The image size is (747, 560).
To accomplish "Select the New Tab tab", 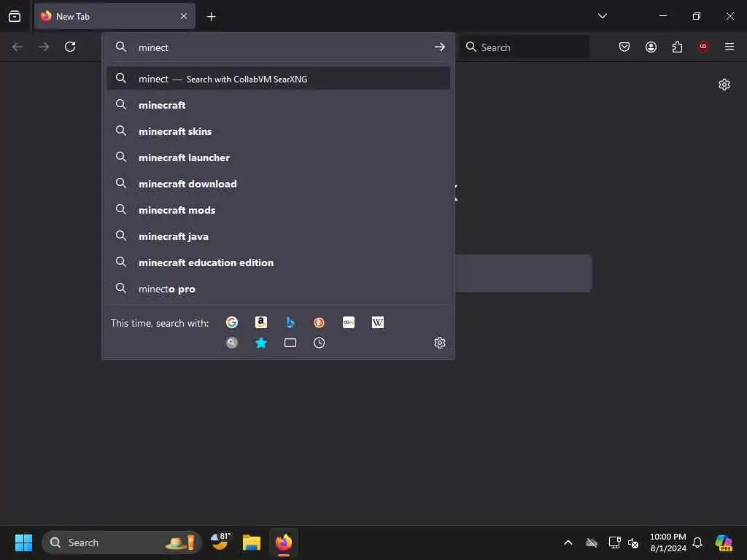I will (115, 16).
